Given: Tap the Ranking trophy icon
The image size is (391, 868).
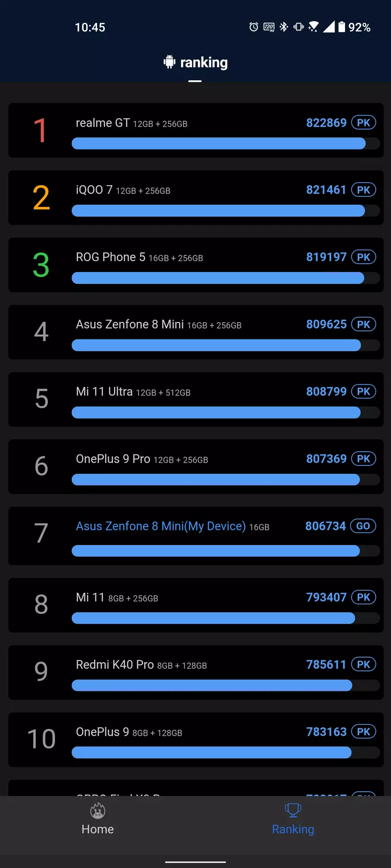Looking at the screenshot, I should point(293,810).
